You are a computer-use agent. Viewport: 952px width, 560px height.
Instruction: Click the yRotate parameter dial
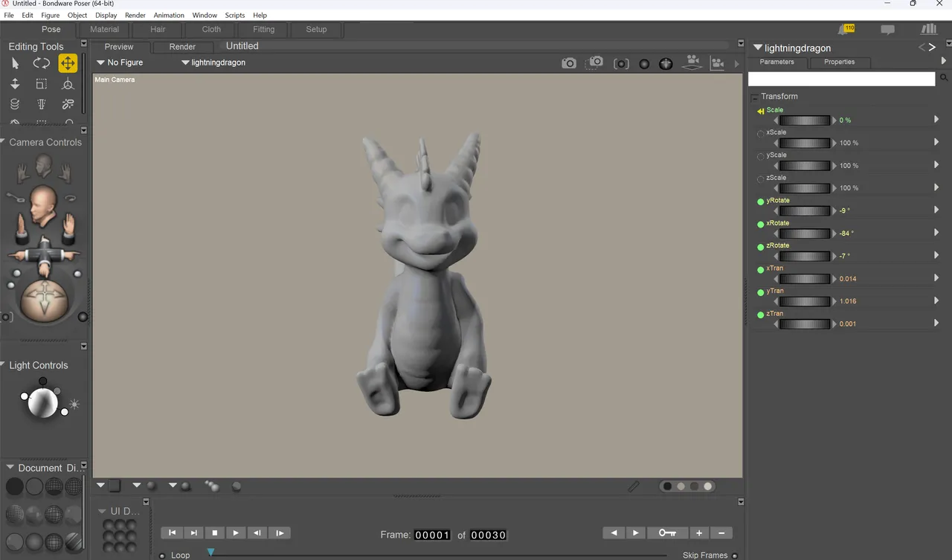point(804,210)
